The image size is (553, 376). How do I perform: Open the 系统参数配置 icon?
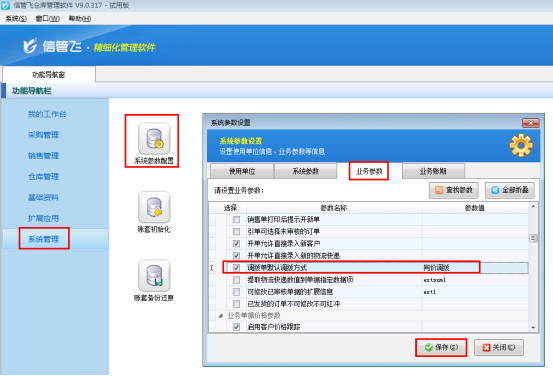click(x=154, y=138)
